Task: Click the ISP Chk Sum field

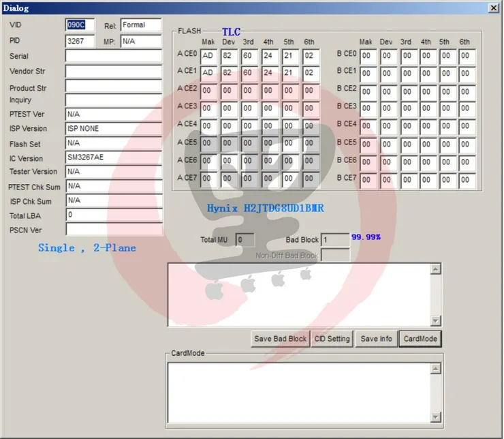Action: [114, 200]
